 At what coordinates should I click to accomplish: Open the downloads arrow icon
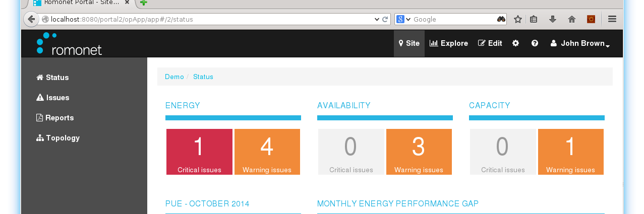point(553,19)
